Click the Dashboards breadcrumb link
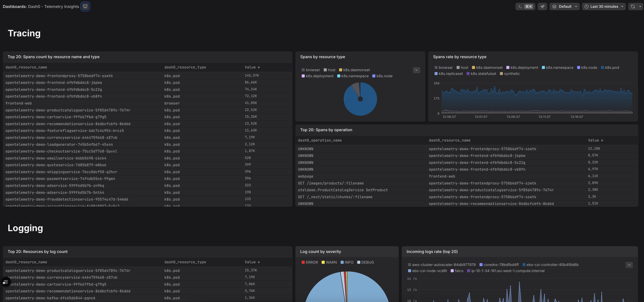 click(15, 6)
